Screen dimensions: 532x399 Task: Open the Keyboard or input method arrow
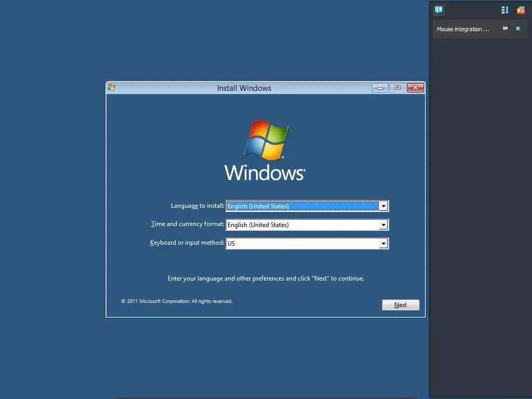(383, 243)
